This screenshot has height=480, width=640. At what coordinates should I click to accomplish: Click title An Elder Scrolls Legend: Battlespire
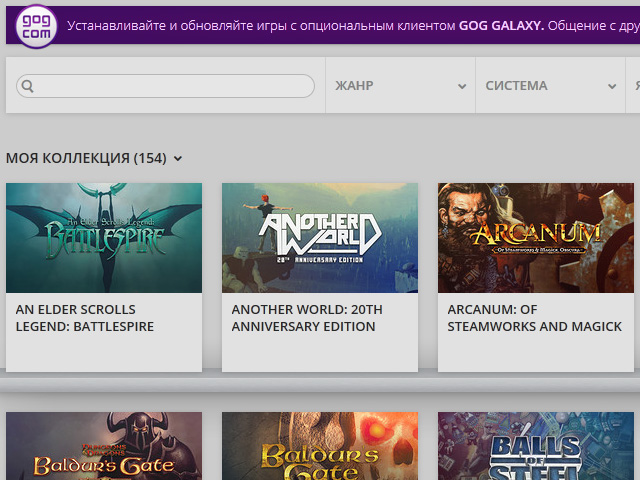coord(84,318)
